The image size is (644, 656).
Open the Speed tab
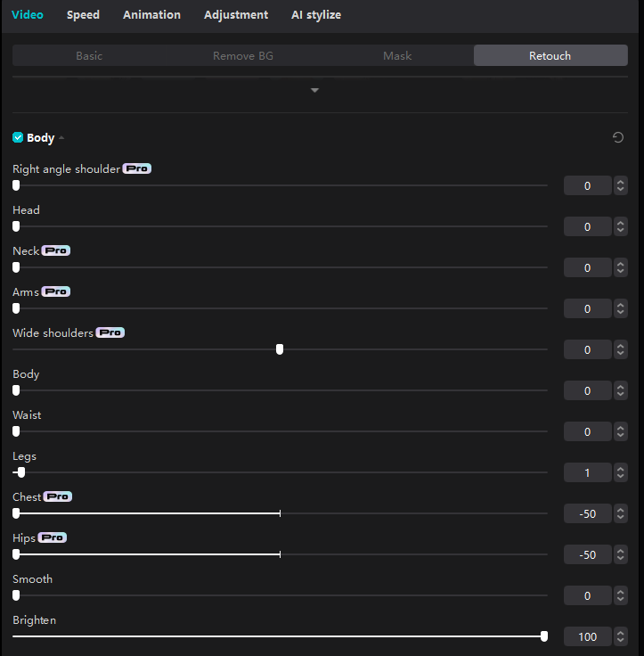click(83, 14)
